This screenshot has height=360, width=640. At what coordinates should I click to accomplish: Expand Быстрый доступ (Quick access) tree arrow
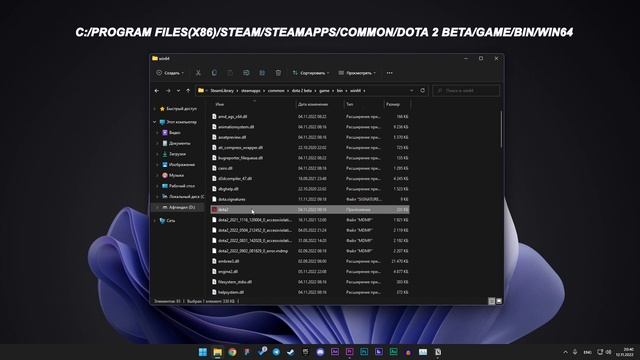(154, 109)
